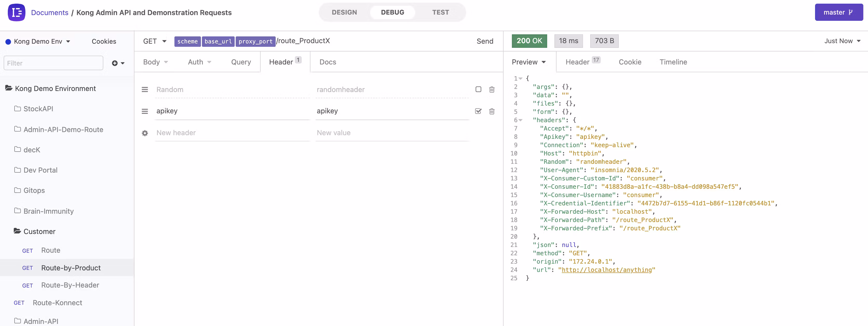
Task: Collapse the headers object fold arrow
Action: (x=521, y=120)
